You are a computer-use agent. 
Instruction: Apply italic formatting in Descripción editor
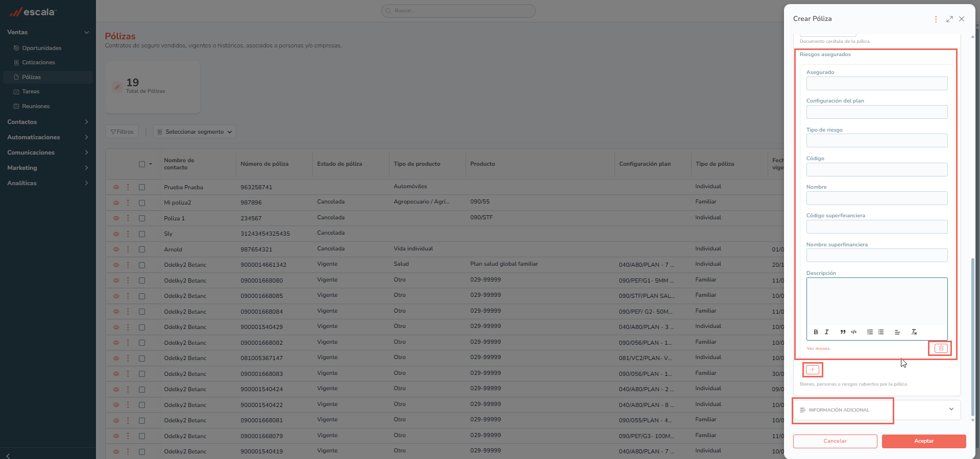pyautogui.click(x=826, y=332)
